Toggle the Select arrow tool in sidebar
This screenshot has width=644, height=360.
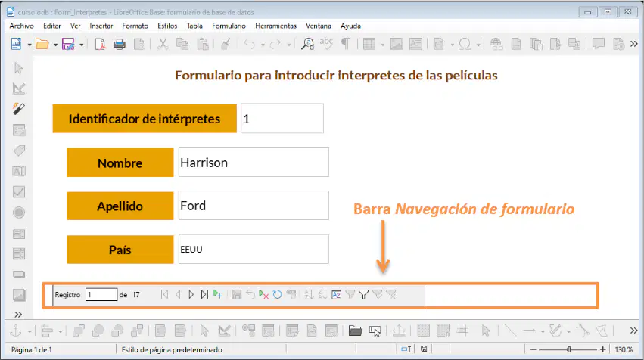pos(19,68)
